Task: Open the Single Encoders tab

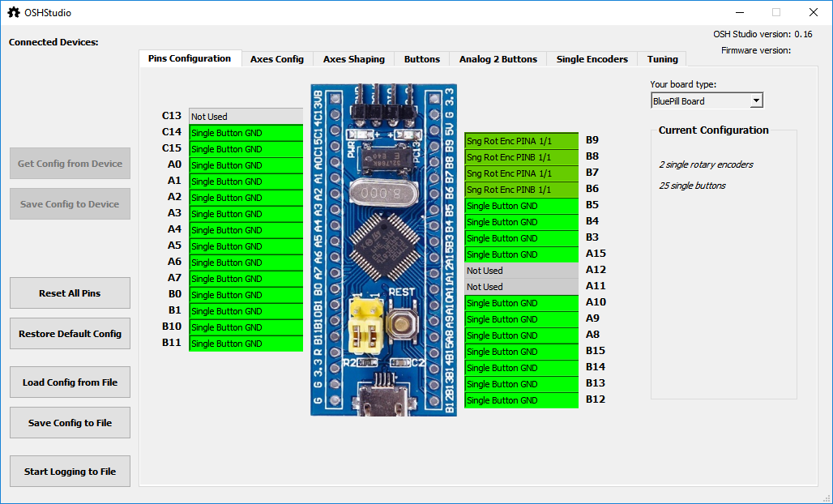Action: pos(592,59)
